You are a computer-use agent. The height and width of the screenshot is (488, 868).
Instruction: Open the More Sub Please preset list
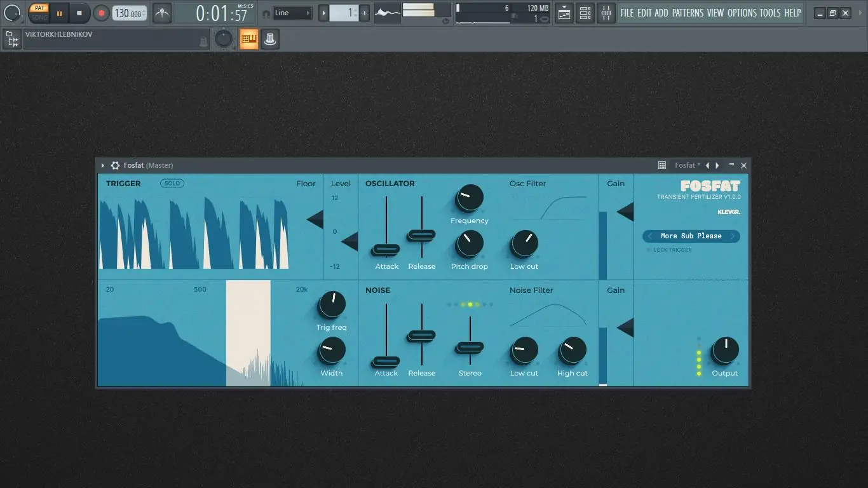point(691,236)
